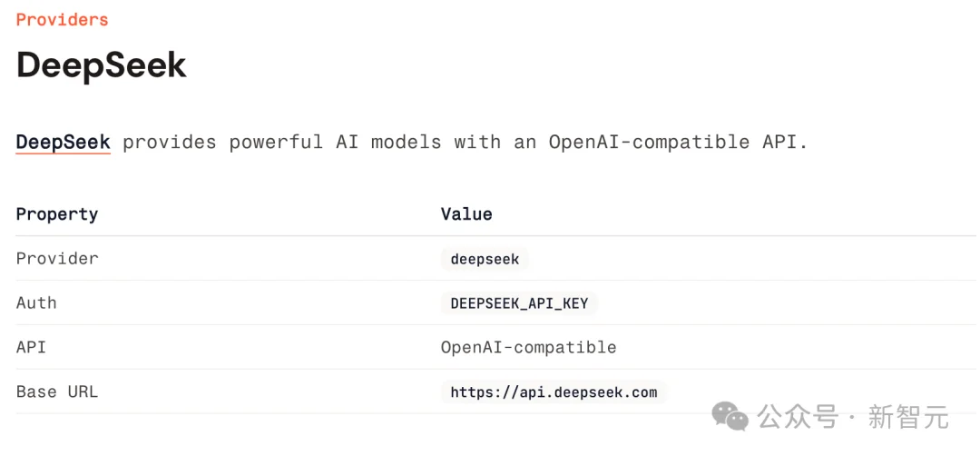Screen dimensions: 980x456
Task: Click the DeepSeek page heading
Action: [101, 66]
